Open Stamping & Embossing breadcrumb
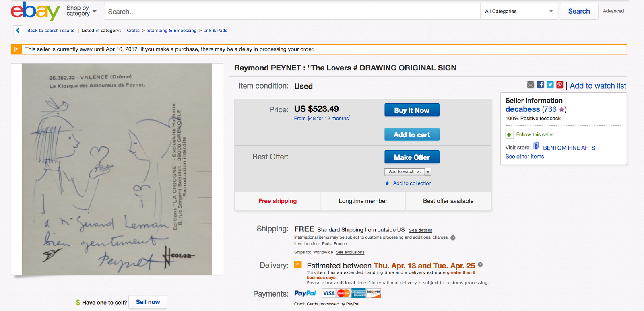The height and width of the screenshot is (311, 644). 172,31
